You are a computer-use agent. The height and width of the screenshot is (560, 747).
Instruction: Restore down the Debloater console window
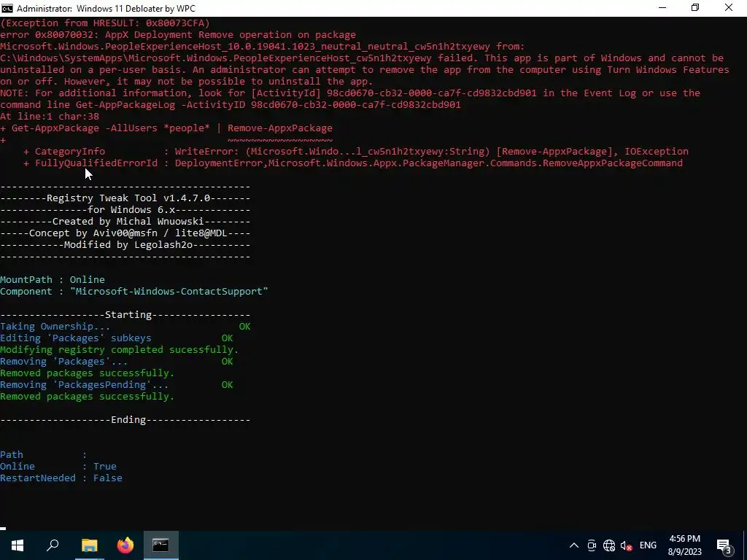coord(695,8)
